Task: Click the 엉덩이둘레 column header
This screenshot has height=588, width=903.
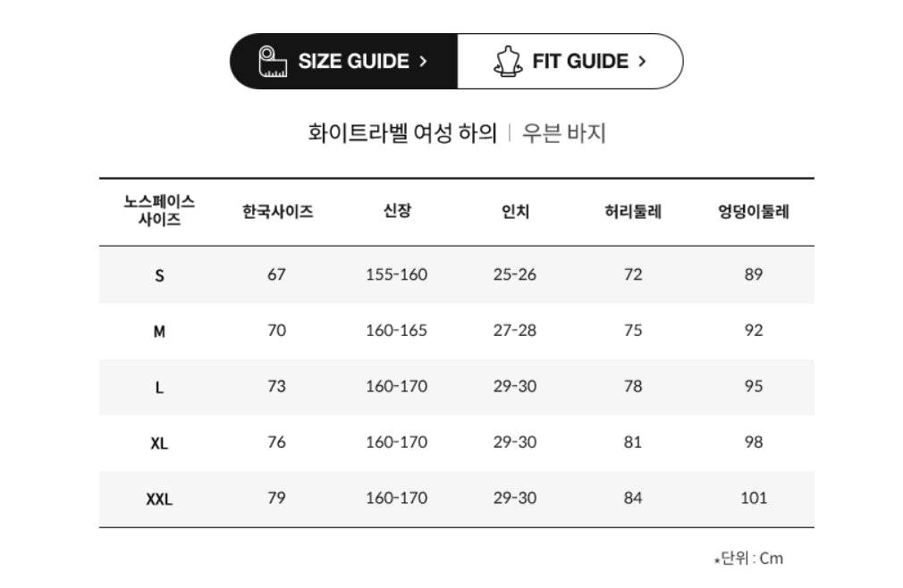Action: (x=754, y=212)
